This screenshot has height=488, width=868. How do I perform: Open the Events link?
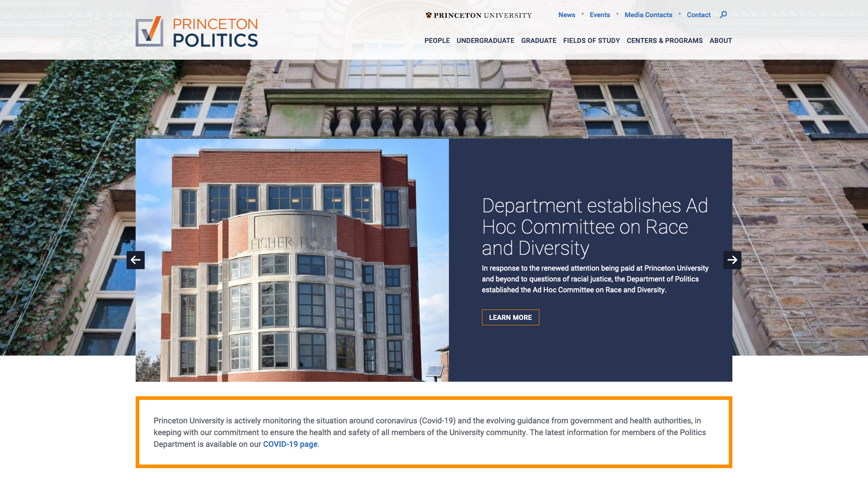click(x=600, y=15)
